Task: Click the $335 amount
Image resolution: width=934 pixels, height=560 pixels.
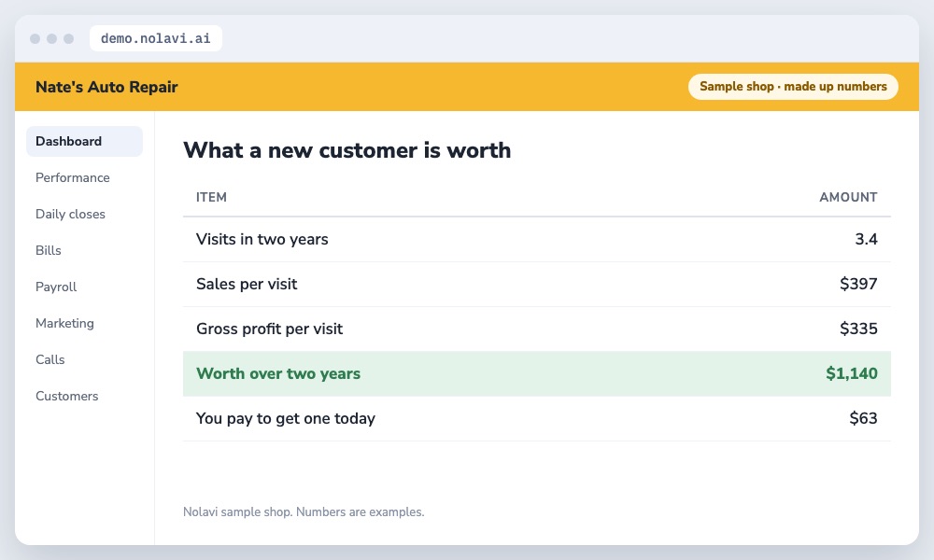Action: point(858,329)
